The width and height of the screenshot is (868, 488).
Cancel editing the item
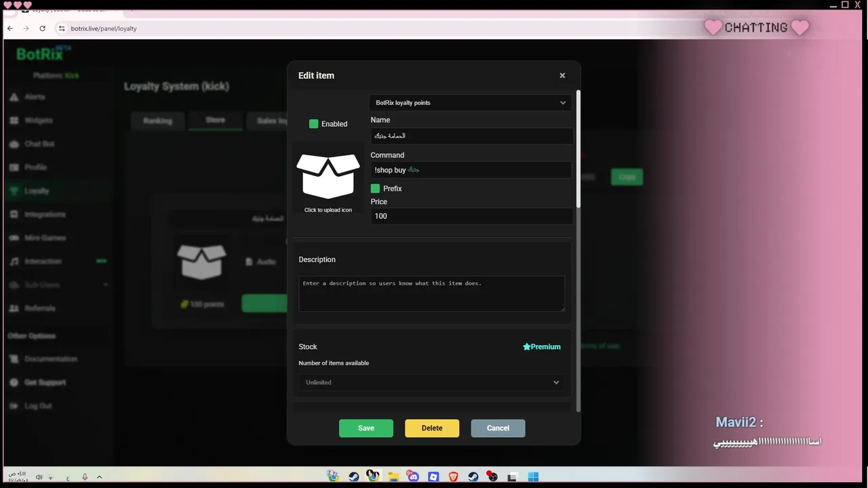pos(498,428)
